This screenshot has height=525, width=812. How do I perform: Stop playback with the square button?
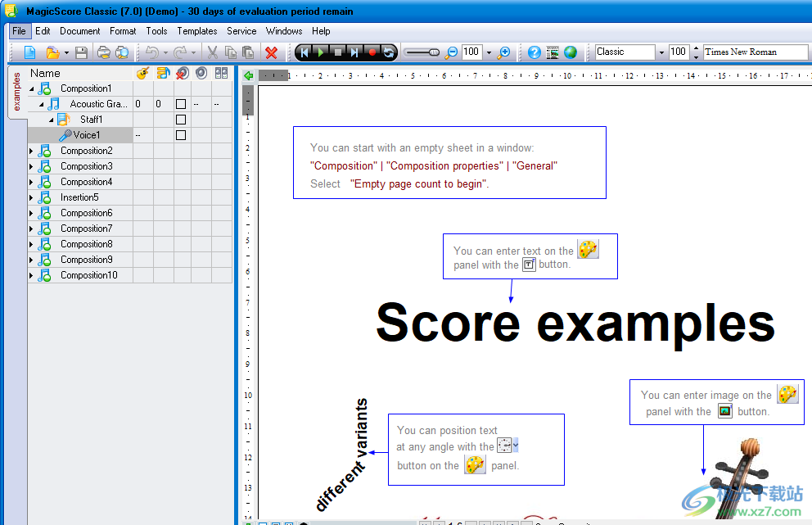pos(337,52)
